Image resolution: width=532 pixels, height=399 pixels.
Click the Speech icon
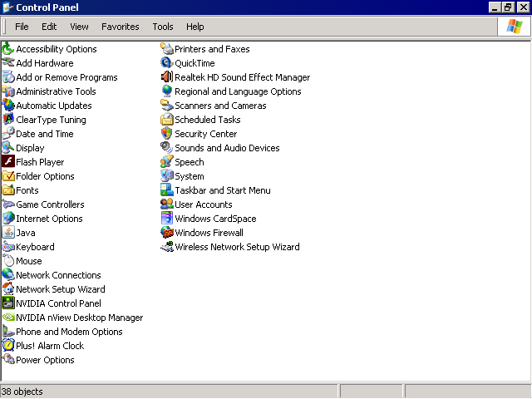point(166,162)
